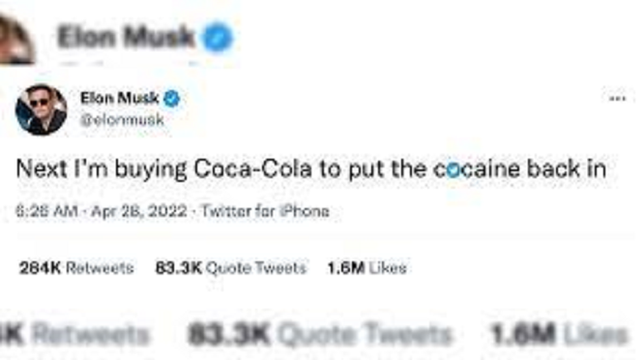View the 284K Retweets list
Screen dimensions: 644x360
pos(76,268)
